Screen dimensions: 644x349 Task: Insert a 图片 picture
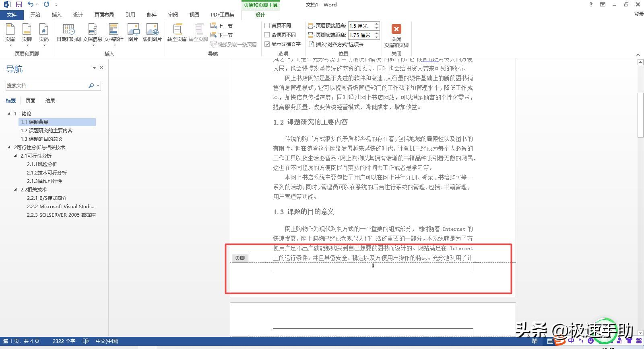click(x=133, y=33)
